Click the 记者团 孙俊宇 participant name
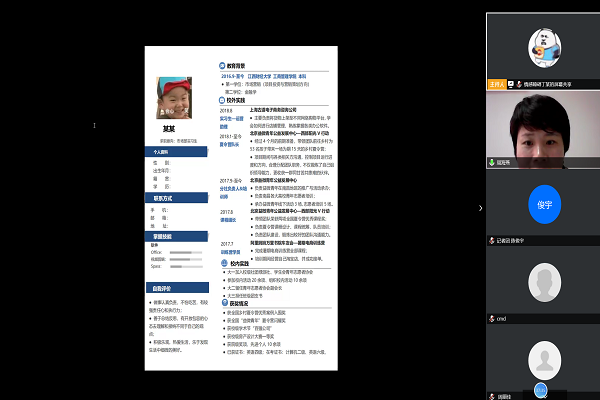 [x=510, y=240]
